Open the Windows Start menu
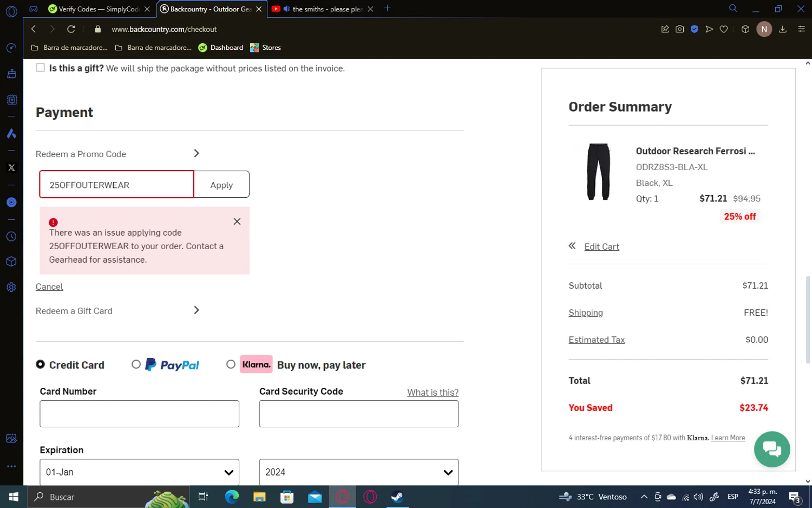 (14, 497)
